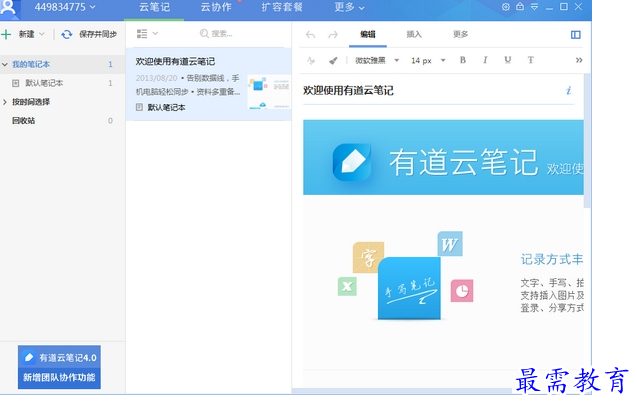
Task: Click 新建 button
Action: click(x=26, y=34)
